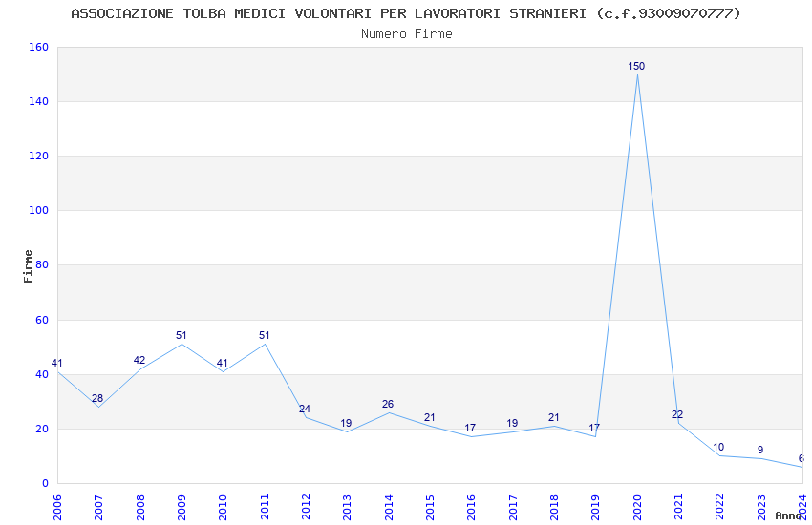812x525 pixels.
Task: Click the data label 21 for 2015
Action: [x=429, y=417]
